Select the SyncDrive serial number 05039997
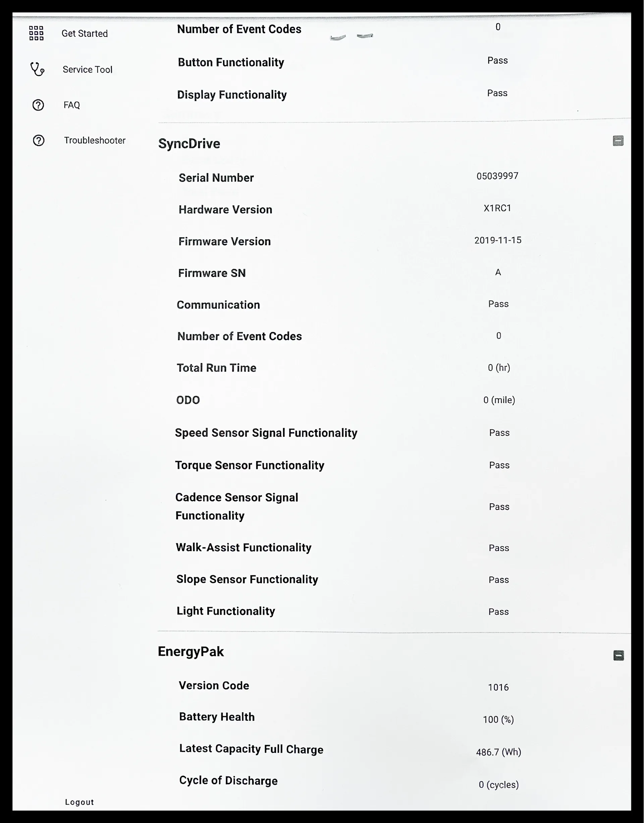The image size is (644, 823). pyautogui.click(x=497, y=176)
